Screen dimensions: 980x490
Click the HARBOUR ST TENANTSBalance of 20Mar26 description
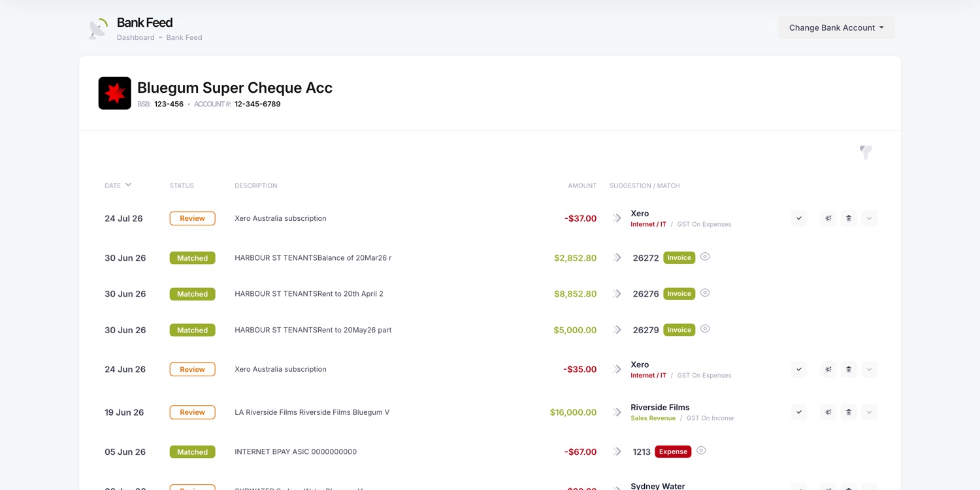click(x=313, y=257)
